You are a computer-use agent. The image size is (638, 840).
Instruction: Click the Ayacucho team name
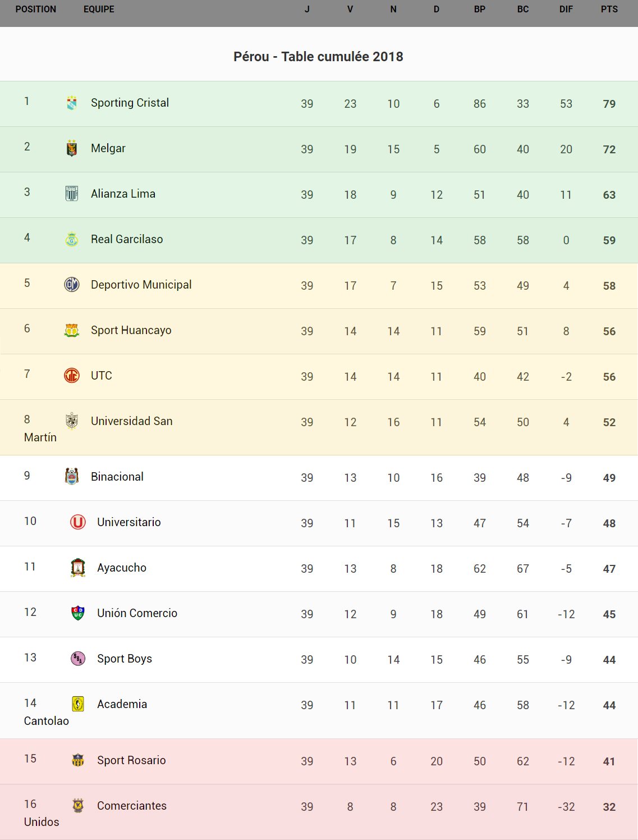(x=122, y=568)
